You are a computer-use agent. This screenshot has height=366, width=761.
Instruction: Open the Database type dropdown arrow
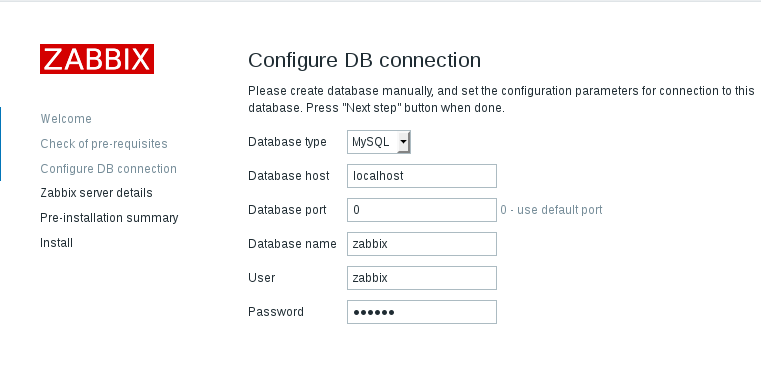click(x=403, y=142)
